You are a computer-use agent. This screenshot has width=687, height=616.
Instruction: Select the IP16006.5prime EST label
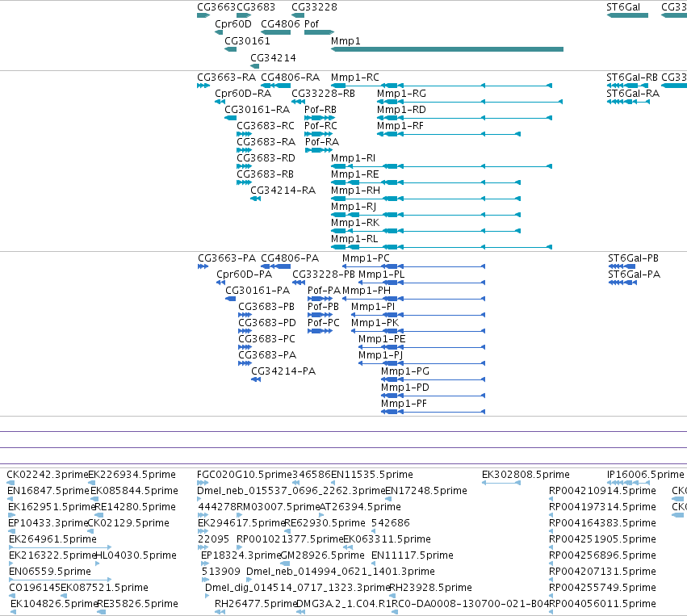pos(645,475)
